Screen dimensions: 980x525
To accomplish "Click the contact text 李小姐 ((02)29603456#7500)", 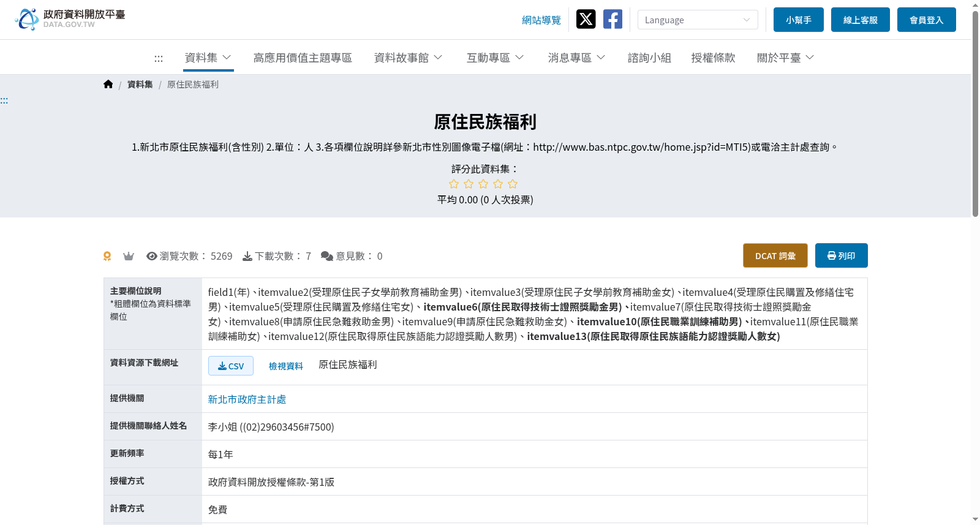I will [271, 427].
